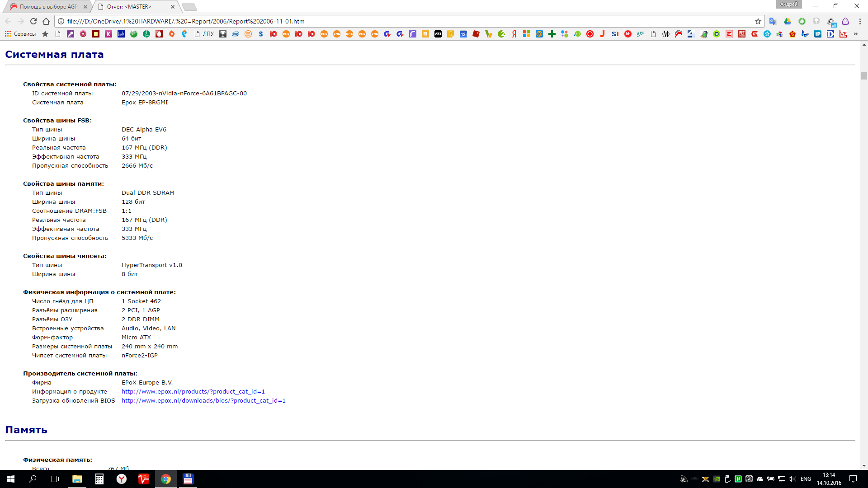This screenshot has height=488, width=868.
Task: Reload the page with the refresh icon
Action: click(33, 21)
